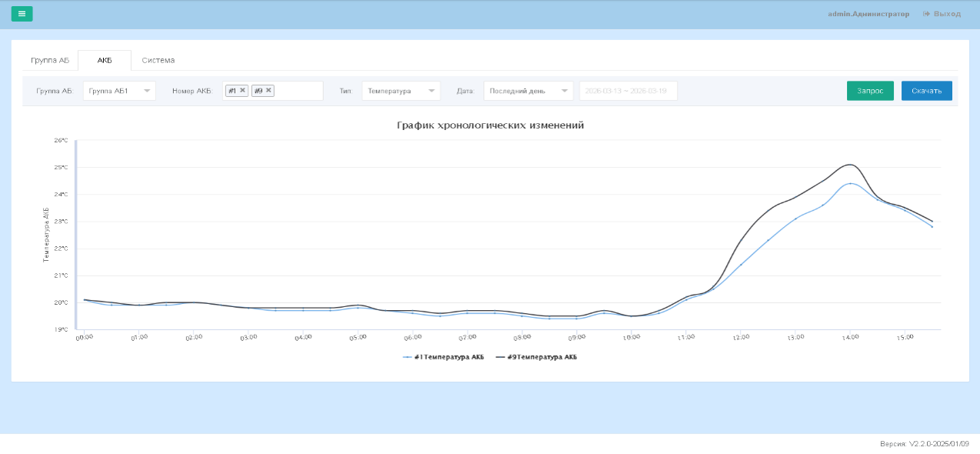The width and height of the screenshot is (980, 454).
Task: Expand the Последний день date dropdown
Action: (528, 91)
